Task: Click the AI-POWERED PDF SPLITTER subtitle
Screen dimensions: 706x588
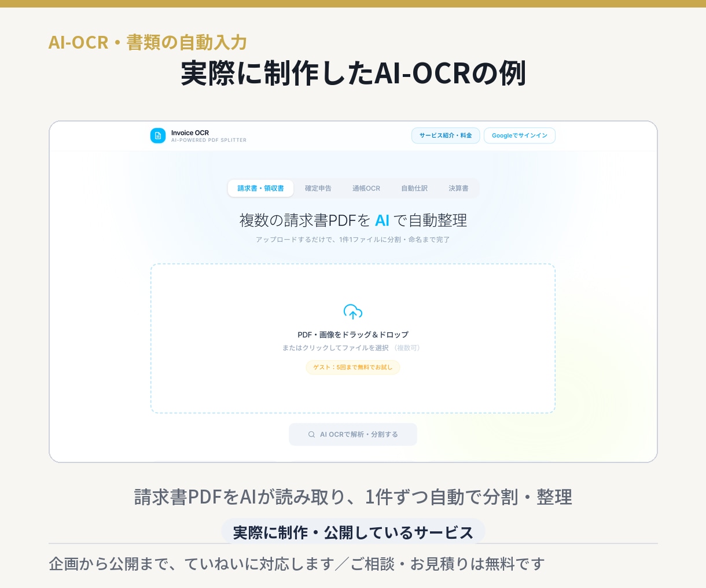Action: tap(209, 140)
